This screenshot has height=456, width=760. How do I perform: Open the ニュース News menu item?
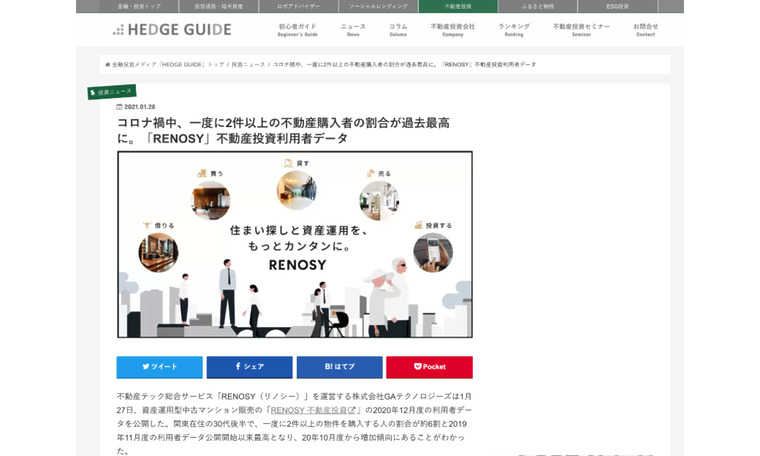353,29
